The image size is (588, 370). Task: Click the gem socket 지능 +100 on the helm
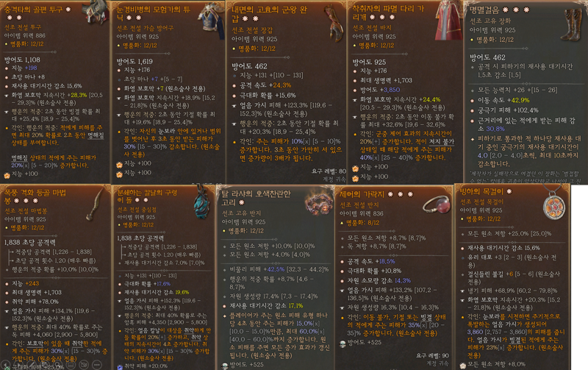(x=21, y=174)
